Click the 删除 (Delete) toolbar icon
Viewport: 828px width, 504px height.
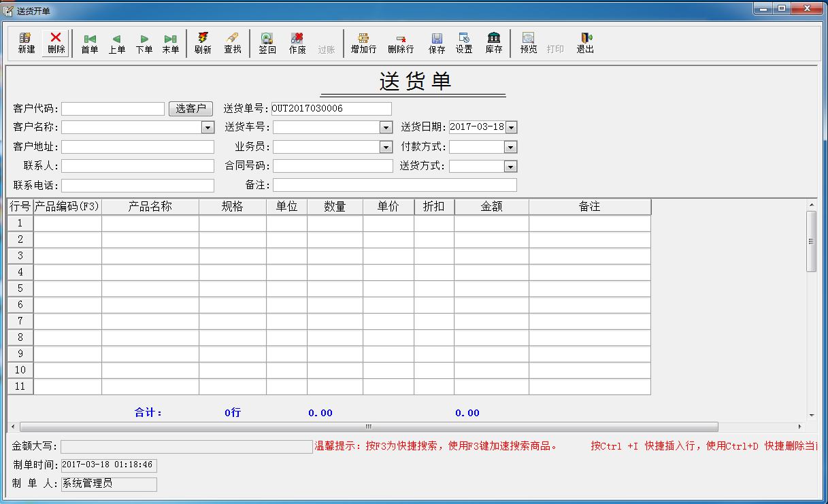pyautogui.click(x=56, y=44)
